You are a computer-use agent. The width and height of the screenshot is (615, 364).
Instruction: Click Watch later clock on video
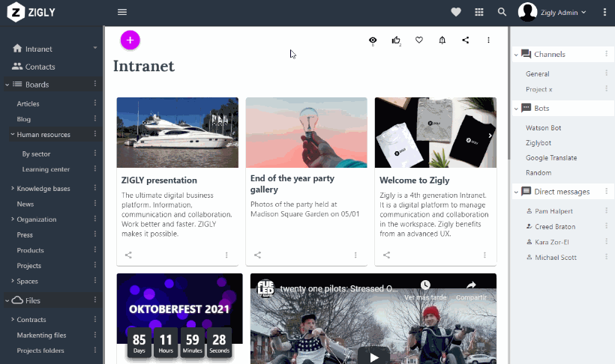click(425, 285)
